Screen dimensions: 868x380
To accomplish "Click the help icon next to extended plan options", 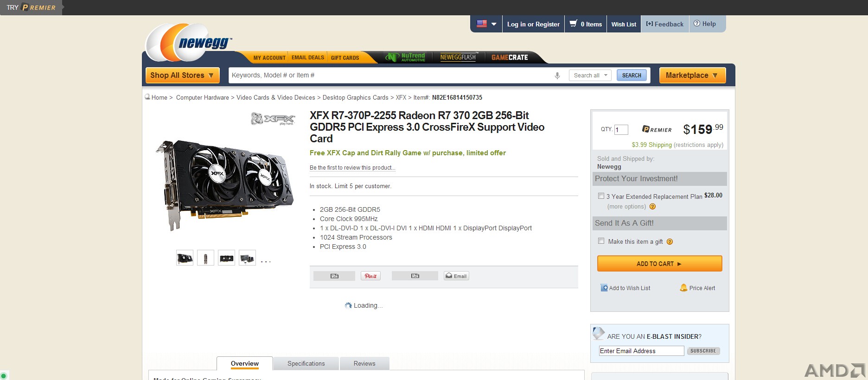I will (x=652, y=207).
